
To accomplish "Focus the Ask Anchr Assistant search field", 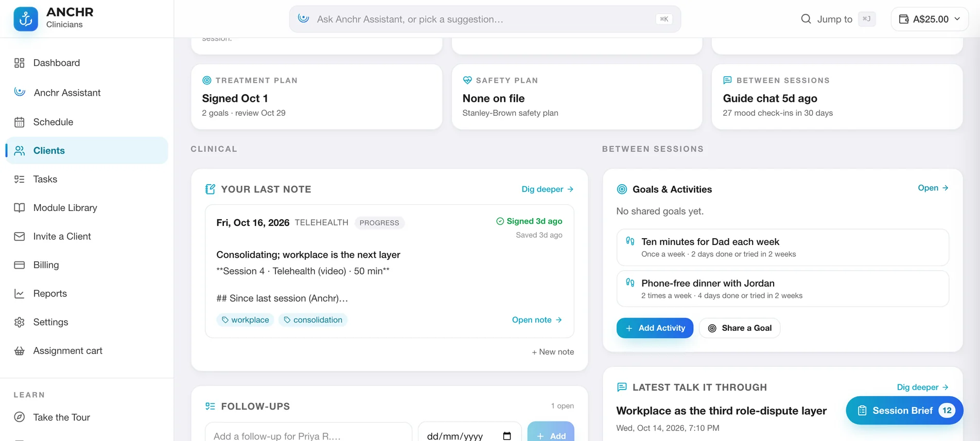I will (485, 19).
